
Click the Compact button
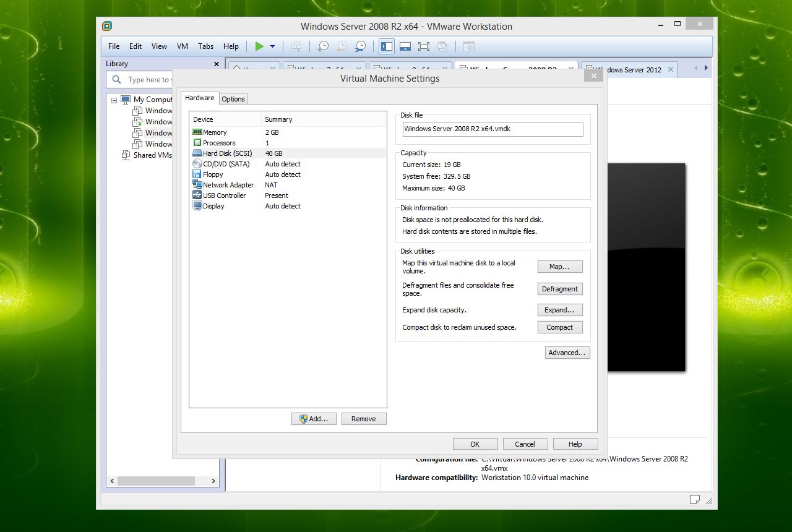tap(560, 327)
